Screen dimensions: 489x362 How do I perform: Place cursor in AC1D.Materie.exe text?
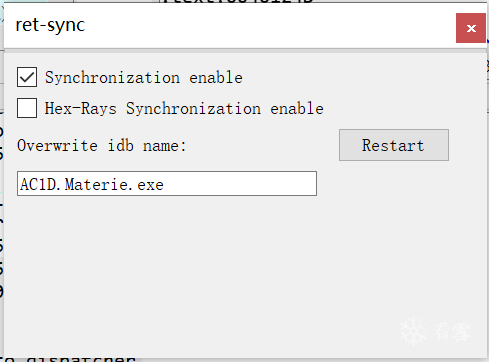(x=92, y=184)
